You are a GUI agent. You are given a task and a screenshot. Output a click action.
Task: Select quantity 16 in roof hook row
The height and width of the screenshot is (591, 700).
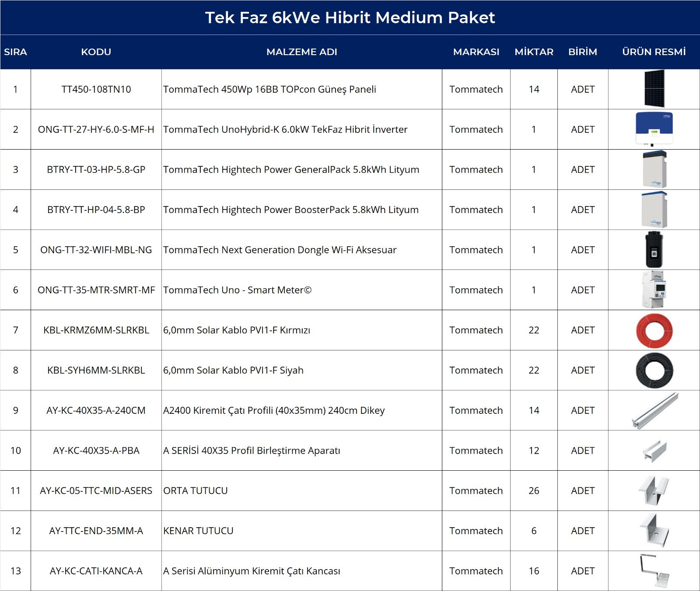[534, 571]
